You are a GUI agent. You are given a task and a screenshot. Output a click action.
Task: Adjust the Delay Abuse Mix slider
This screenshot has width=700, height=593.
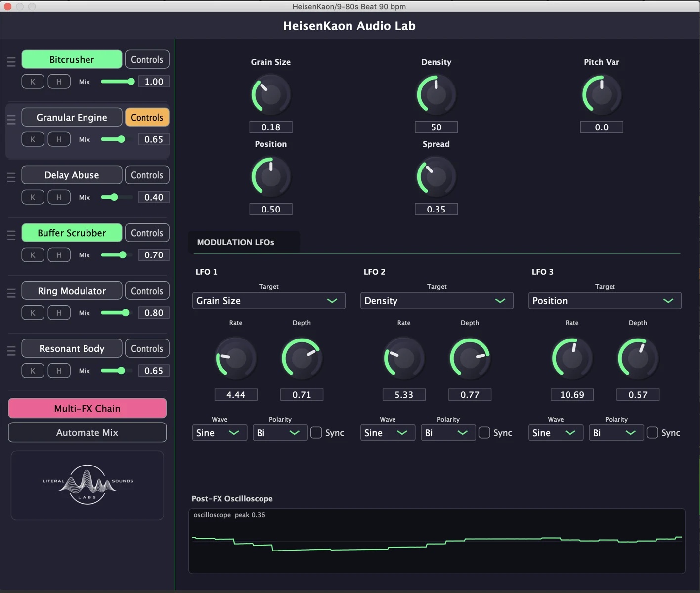[117, 197]
